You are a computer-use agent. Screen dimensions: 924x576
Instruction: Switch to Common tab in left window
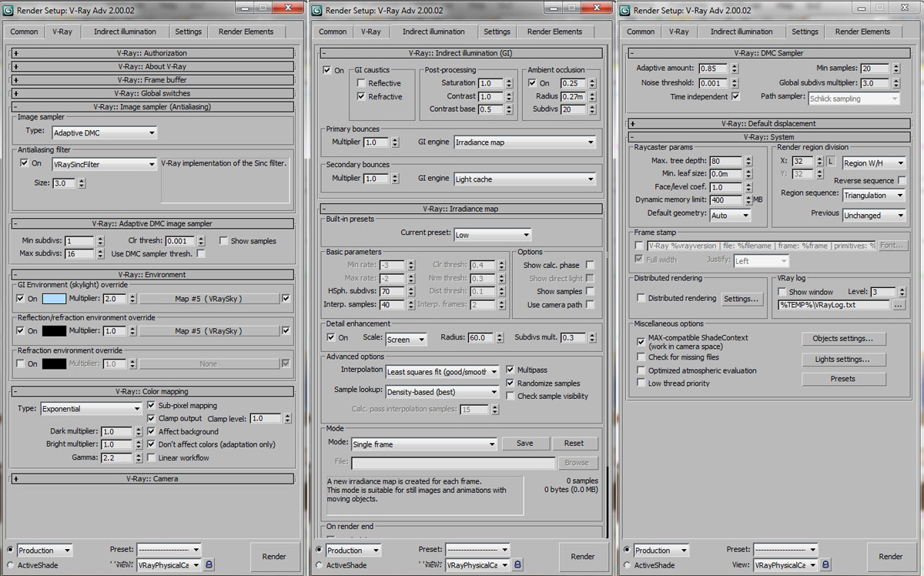[24, 32]
